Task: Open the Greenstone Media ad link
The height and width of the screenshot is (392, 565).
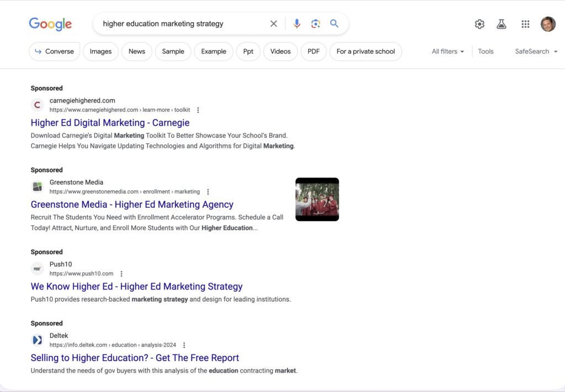Action: point(132,204)
